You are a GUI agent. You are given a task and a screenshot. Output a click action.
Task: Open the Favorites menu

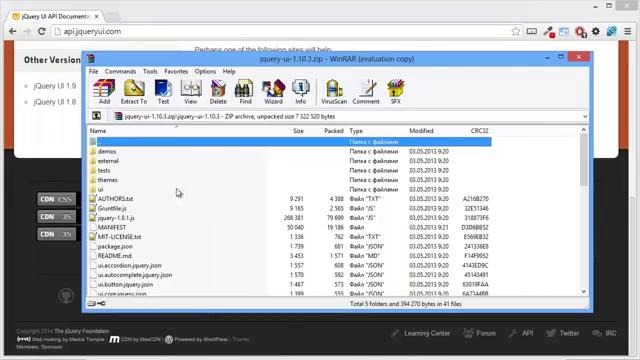(176, 71)
